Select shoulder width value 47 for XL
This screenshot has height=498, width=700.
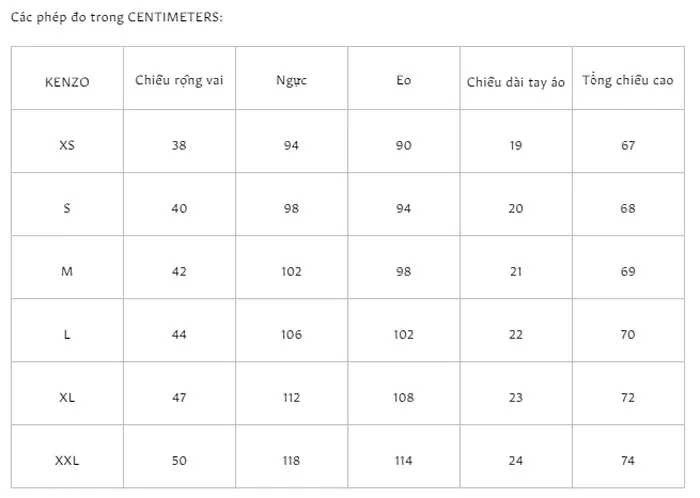coord(179,397)
